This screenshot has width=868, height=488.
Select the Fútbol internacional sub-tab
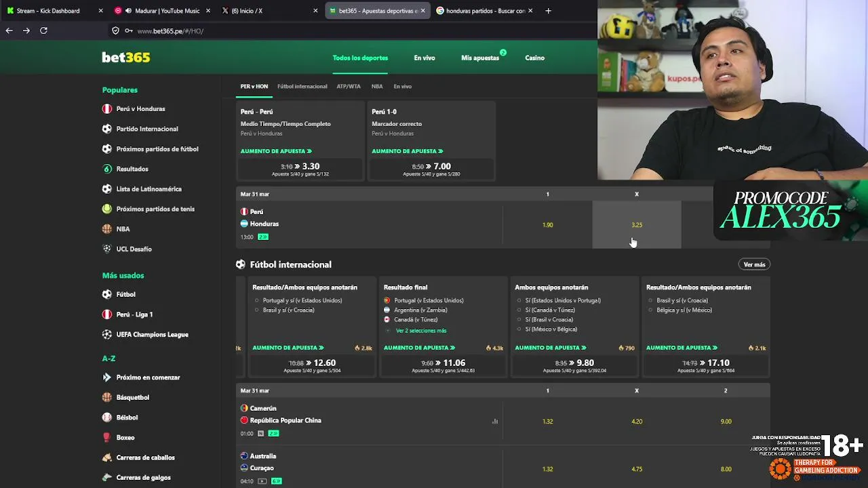[302, 86]
